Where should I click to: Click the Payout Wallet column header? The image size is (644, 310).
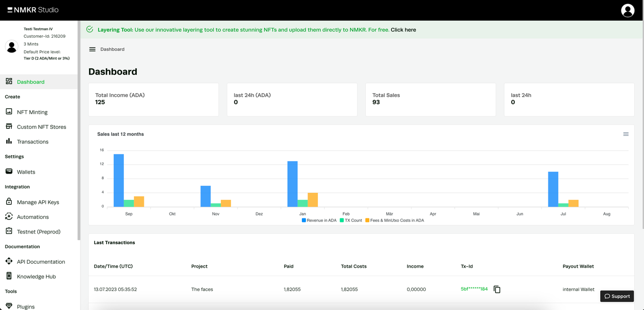578,266
